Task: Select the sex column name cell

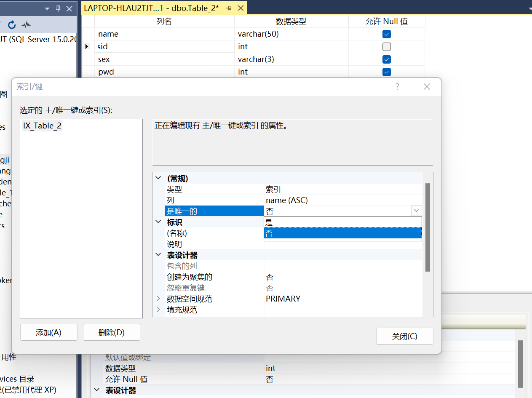Action: tap(164, 59)
